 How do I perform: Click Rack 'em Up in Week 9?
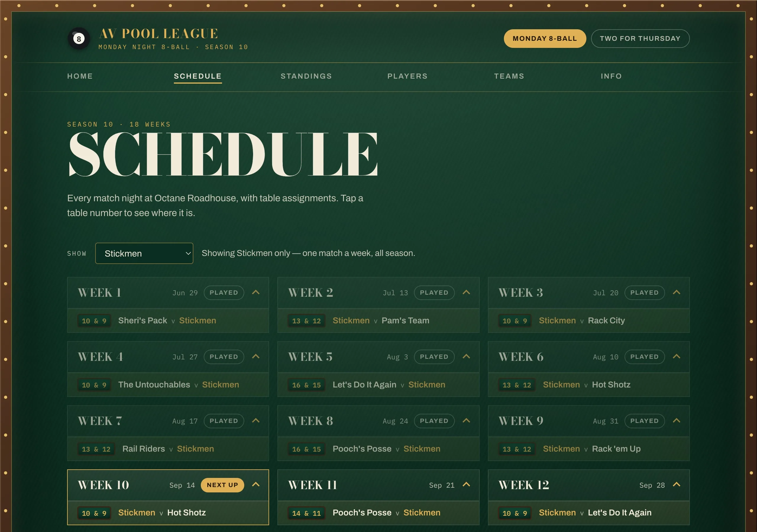tap(616, 449)
